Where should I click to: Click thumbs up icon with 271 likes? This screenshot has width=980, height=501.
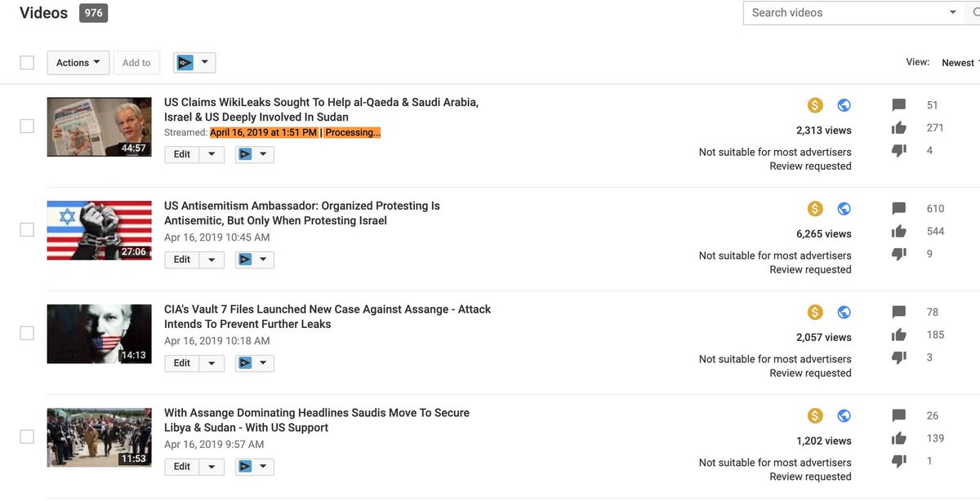(899, 127)
